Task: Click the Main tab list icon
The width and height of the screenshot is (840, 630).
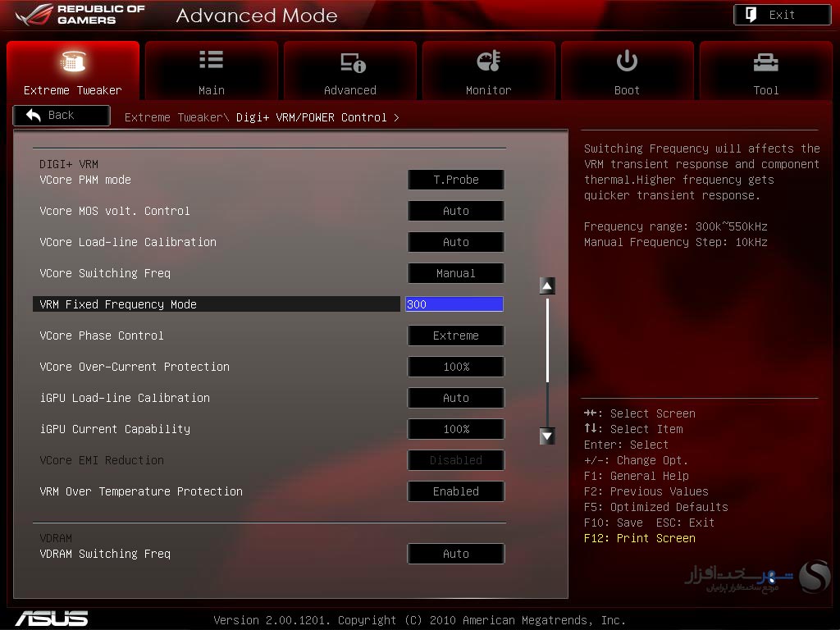Action: 211,59
